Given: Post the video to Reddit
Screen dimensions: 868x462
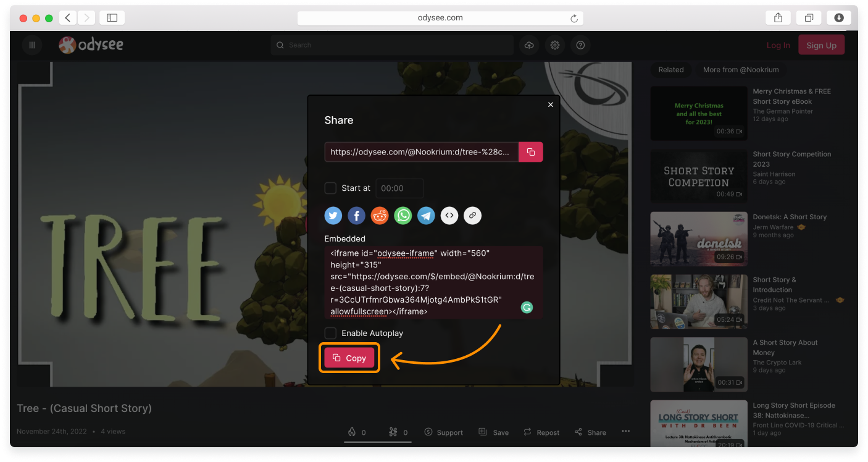Looking at the screenshot, I should point(380,216).
